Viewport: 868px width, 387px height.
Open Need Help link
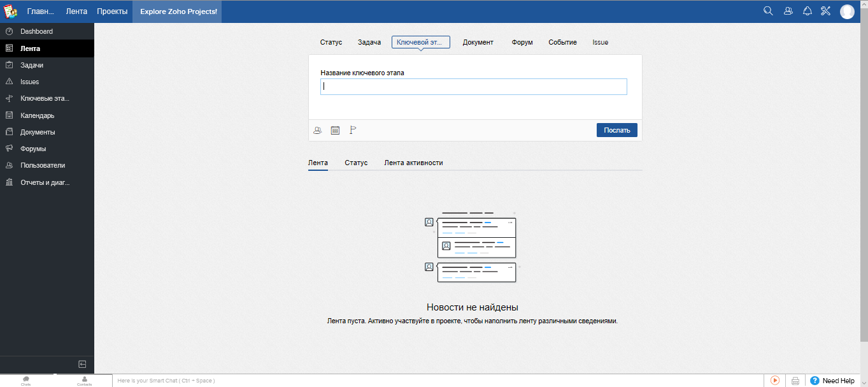tap(835, 380)
